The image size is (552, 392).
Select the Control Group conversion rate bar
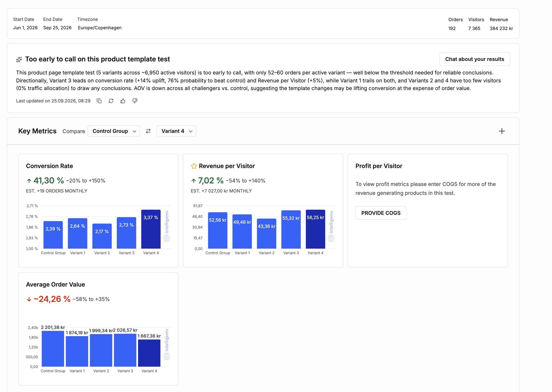(53, 235)
